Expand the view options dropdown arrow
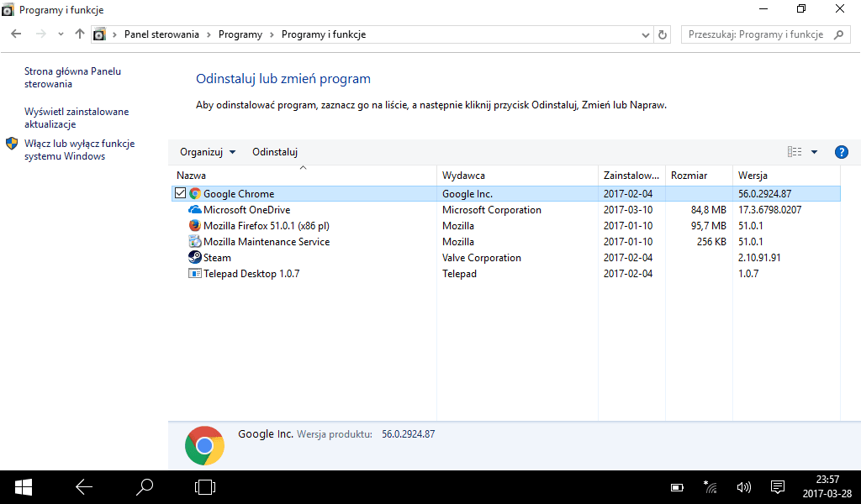This screenshot has height=504, width=861. coord(814,152)
